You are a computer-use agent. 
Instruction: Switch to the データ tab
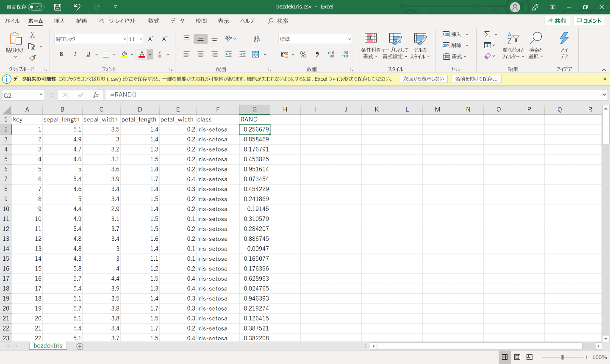pyautogui.click(x=177, y=21)
